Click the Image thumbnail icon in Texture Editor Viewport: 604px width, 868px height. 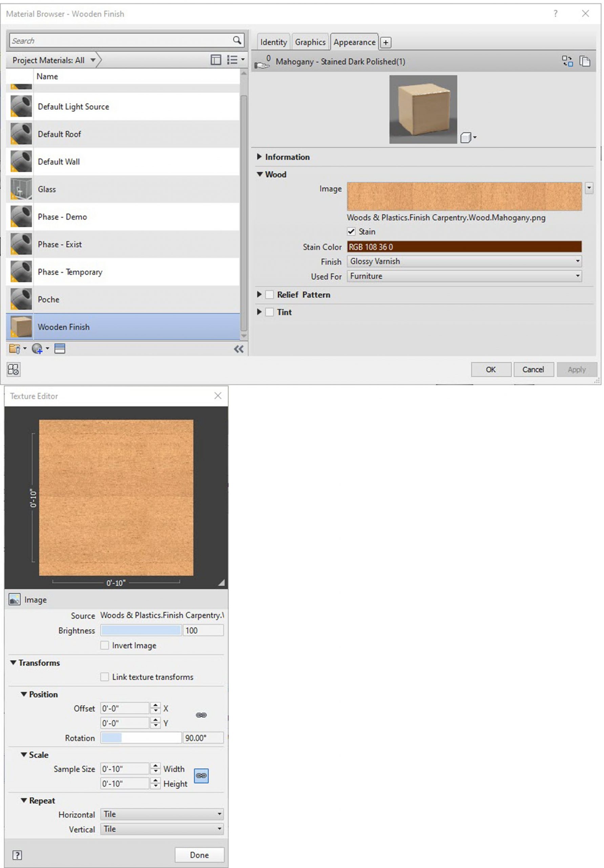[x=15, y=599]
